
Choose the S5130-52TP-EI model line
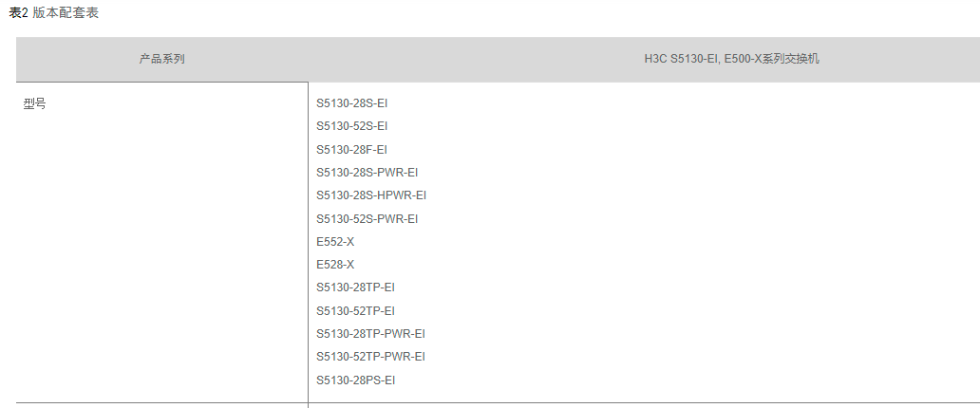pyautogui.click(x=356, y=311)
